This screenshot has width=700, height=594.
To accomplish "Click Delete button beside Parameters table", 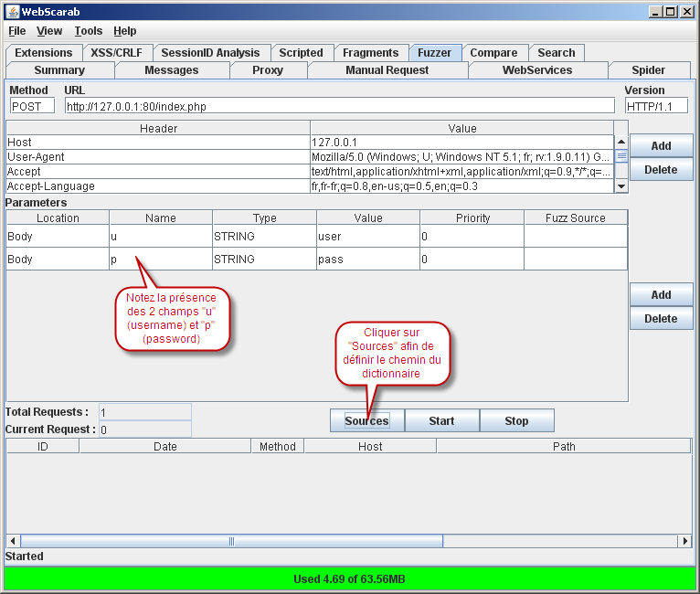I will (661, 319).
